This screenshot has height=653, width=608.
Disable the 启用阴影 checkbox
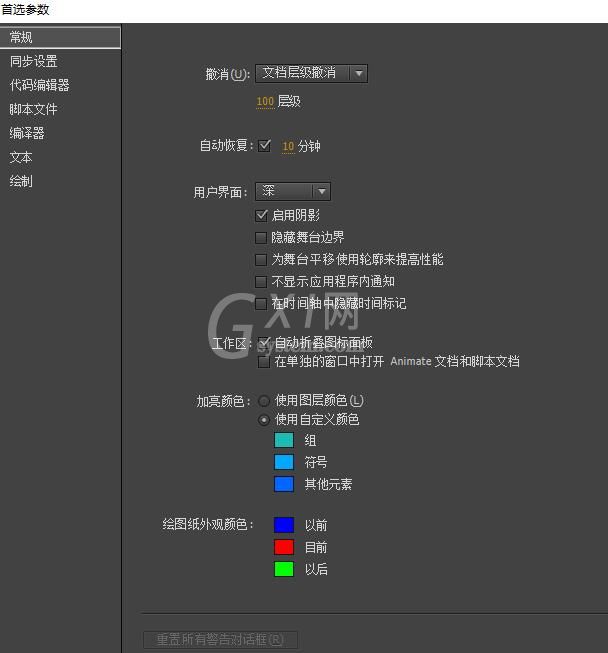[261, 215]
